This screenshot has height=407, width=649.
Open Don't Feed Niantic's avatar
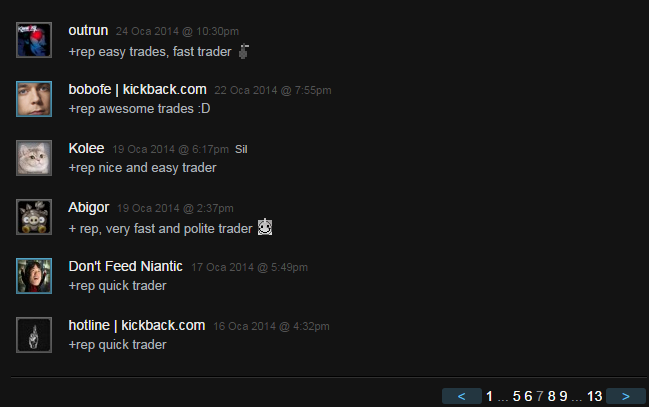(x=34, y=276)
